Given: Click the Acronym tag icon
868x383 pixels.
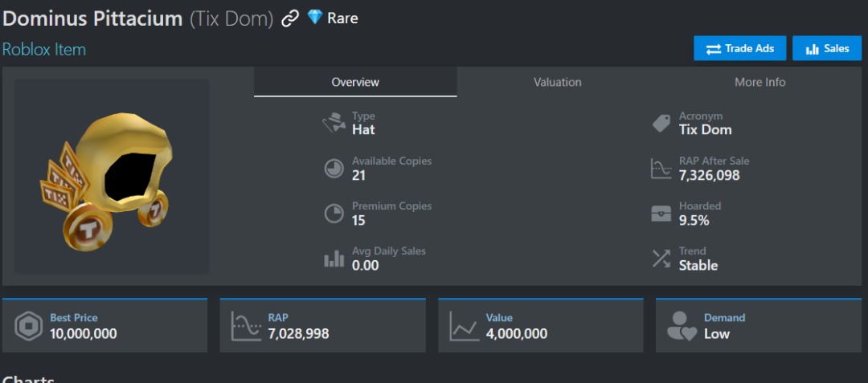Looking at the screenshot, I should 661,123.
